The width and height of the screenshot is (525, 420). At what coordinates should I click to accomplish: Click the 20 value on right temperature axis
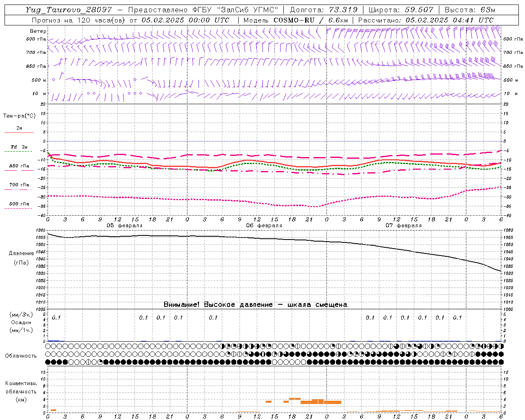pos(506,104)
